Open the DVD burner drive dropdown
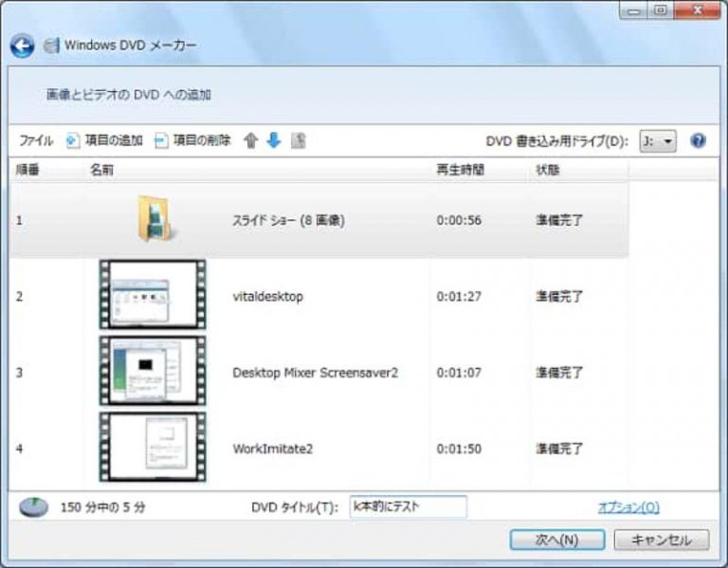 657,140
